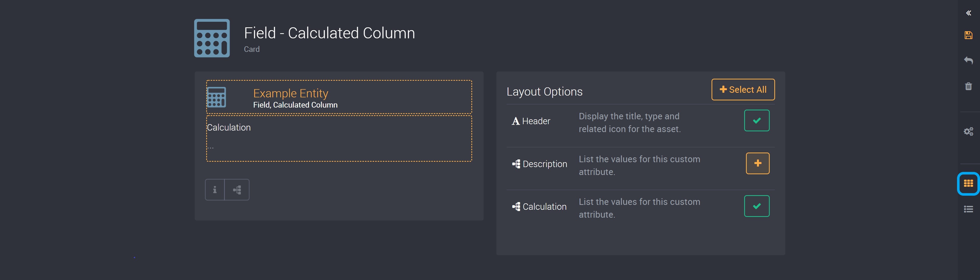Enable the Description layout option
This screenshot has height=280, width=980.
coord(757,163)
